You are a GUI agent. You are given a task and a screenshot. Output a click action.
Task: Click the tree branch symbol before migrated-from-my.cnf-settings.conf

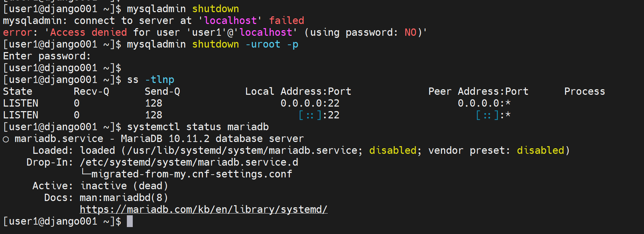pos(85,173)
